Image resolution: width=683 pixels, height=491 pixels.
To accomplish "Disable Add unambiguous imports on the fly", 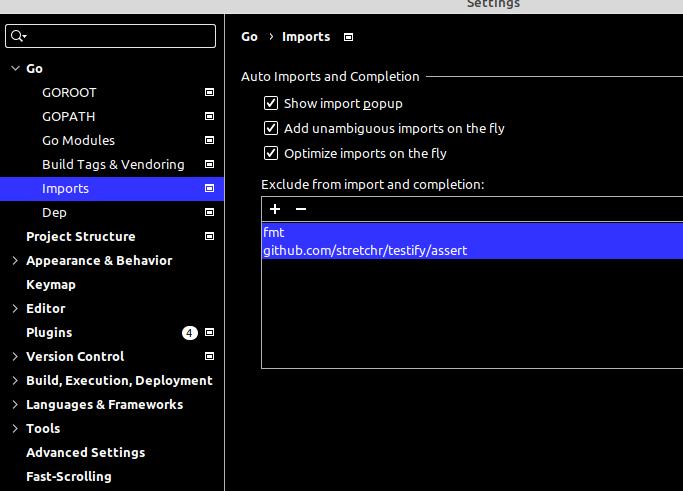I will (x=271, y=128).
